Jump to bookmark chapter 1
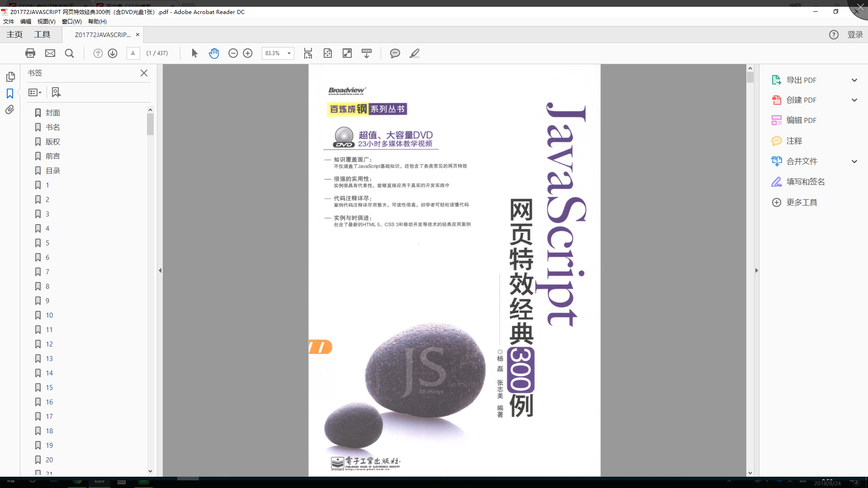 pos(47,185)
